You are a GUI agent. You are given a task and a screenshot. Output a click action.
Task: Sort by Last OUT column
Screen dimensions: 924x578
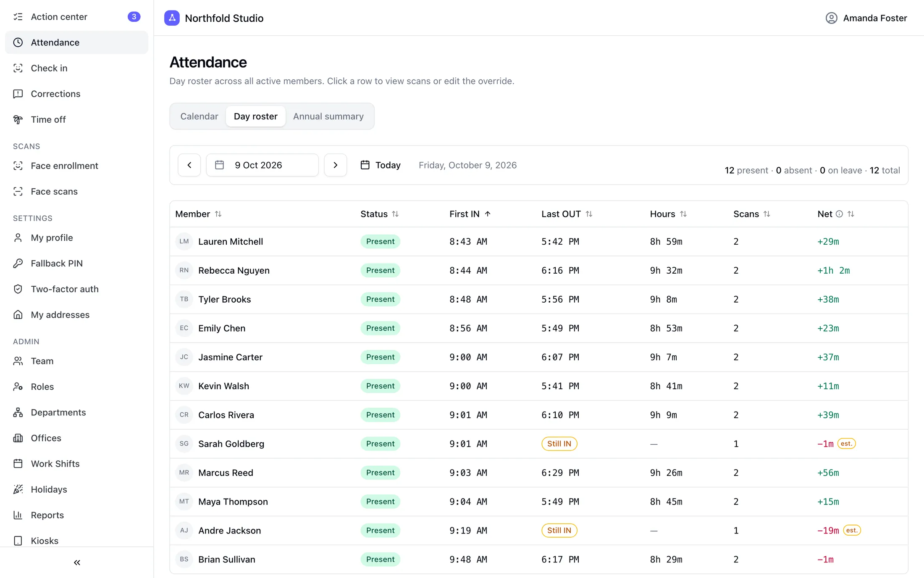point(567,214)
